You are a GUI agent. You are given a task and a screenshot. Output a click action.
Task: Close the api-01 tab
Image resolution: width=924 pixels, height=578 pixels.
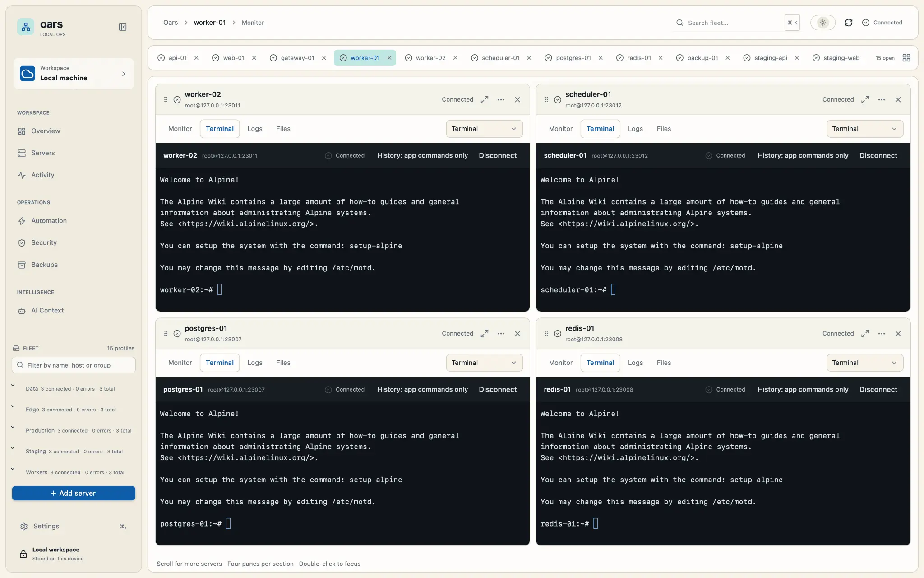[196, 58]
